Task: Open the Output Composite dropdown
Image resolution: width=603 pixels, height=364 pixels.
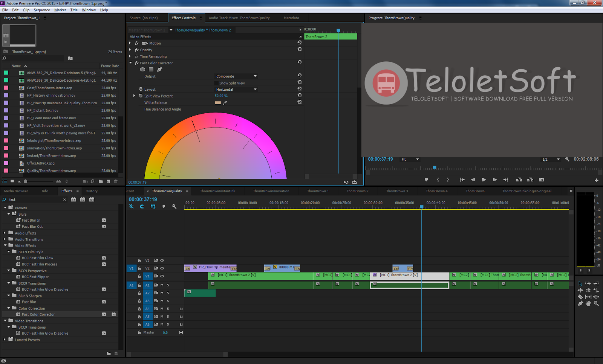Action: pyautogui.click(x=236, y=76)
